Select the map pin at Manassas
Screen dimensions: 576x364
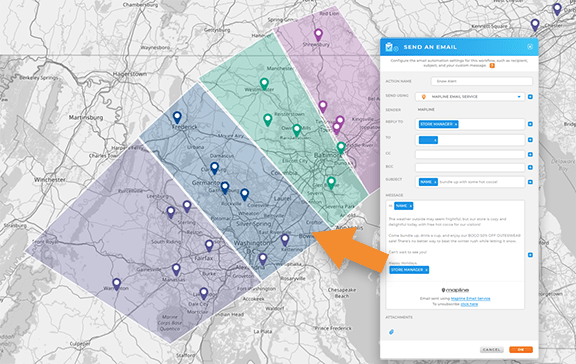[x=176, y=270]
